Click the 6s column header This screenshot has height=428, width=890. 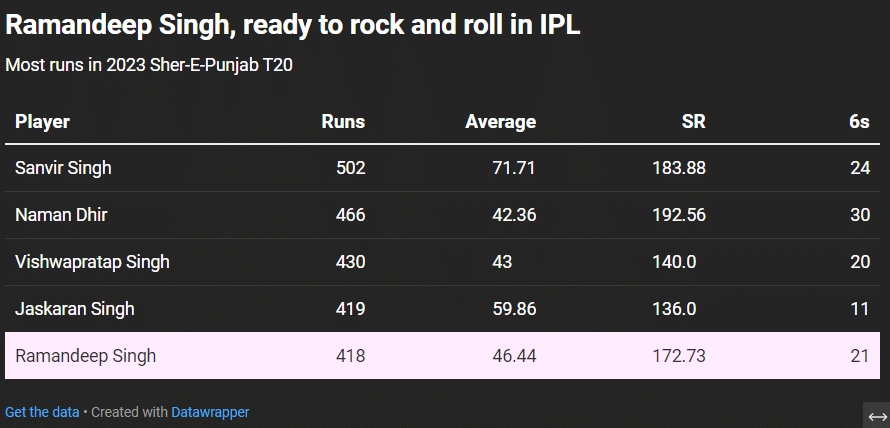[x=859, y=122]
